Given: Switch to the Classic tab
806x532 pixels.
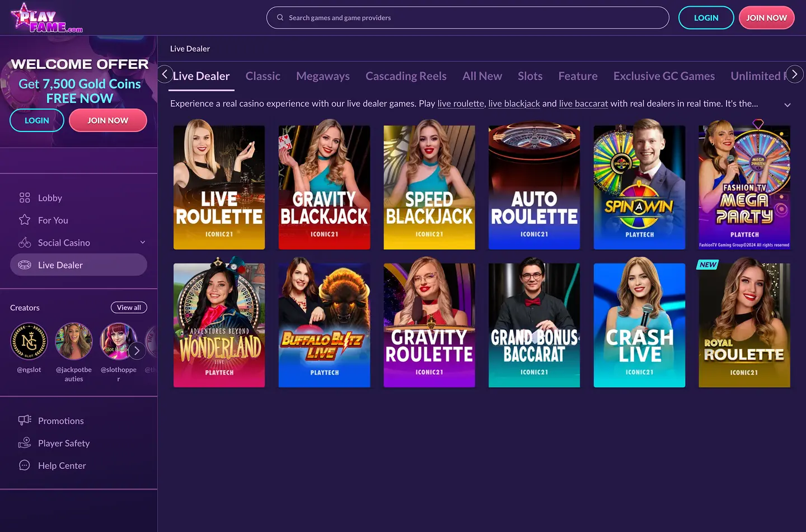Looking at the screenshot, I should coord(263,76).
